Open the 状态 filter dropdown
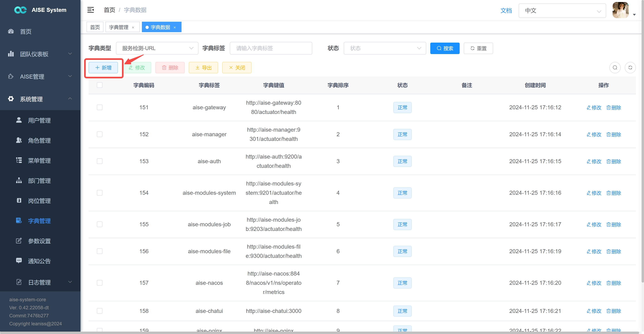This screenshot has height=334, width=644. tap(385, 48)
